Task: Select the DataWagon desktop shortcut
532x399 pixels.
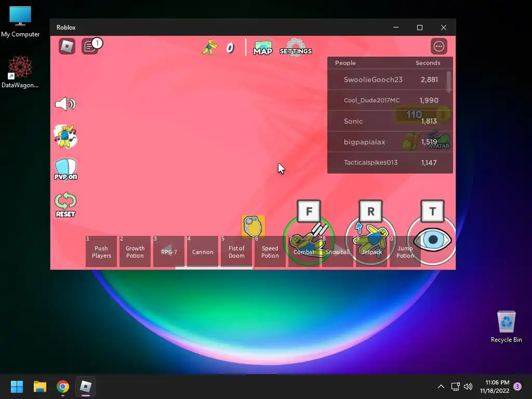Action: pyautogui.click(x=20, y=72)
